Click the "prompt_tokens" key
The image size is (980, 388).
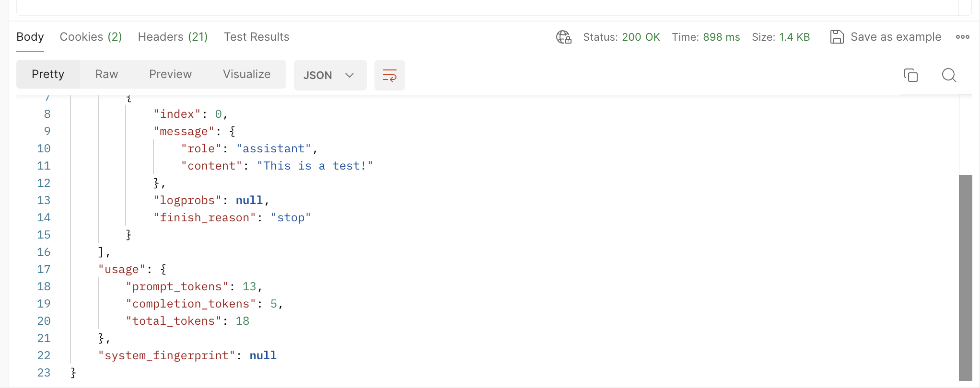click(177, 286)
